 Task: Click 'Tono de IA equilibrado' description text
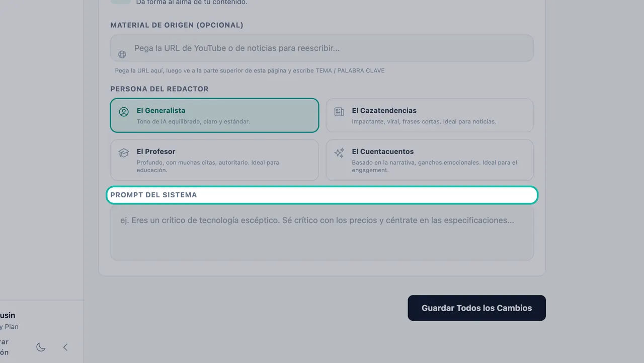[x=193, y=121]
